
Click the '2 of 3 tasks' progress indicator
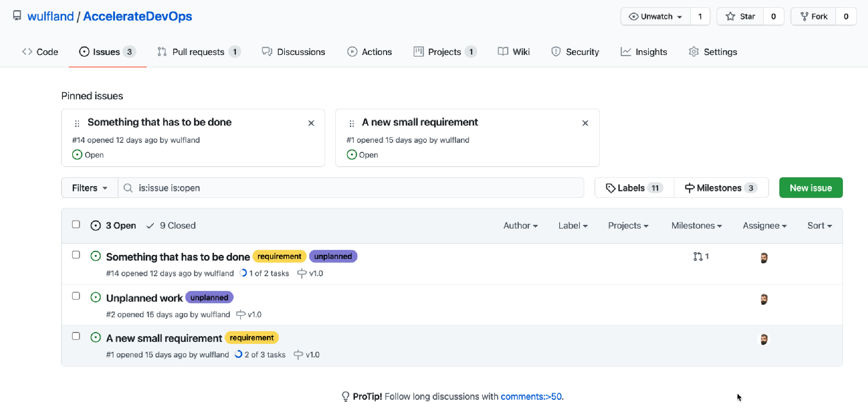tap(260, 355)
